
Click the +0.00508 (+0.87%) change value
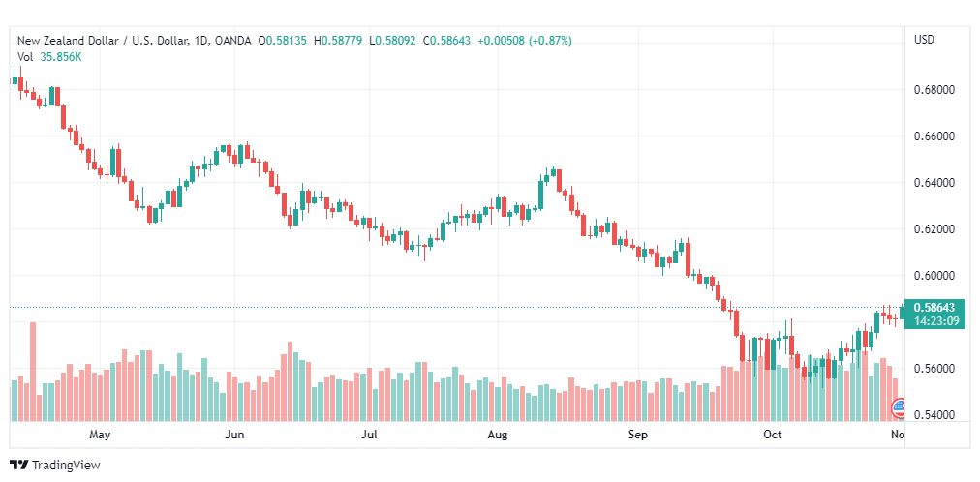(524, 41)
